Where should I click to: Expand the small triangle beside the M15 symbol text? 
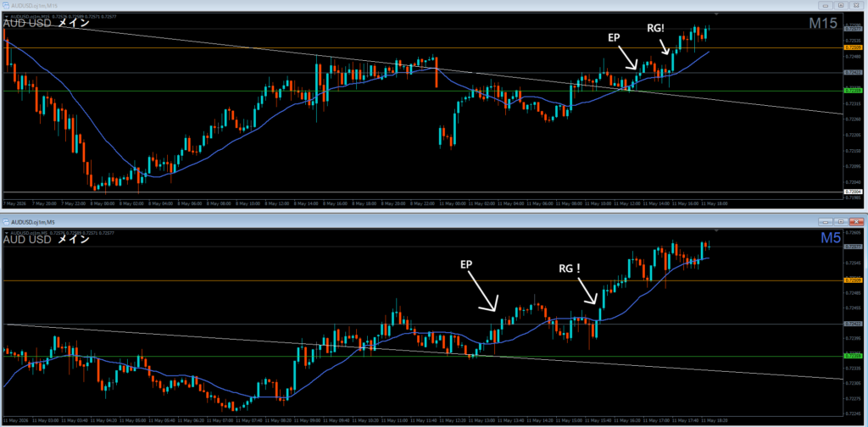pos(6,17)
